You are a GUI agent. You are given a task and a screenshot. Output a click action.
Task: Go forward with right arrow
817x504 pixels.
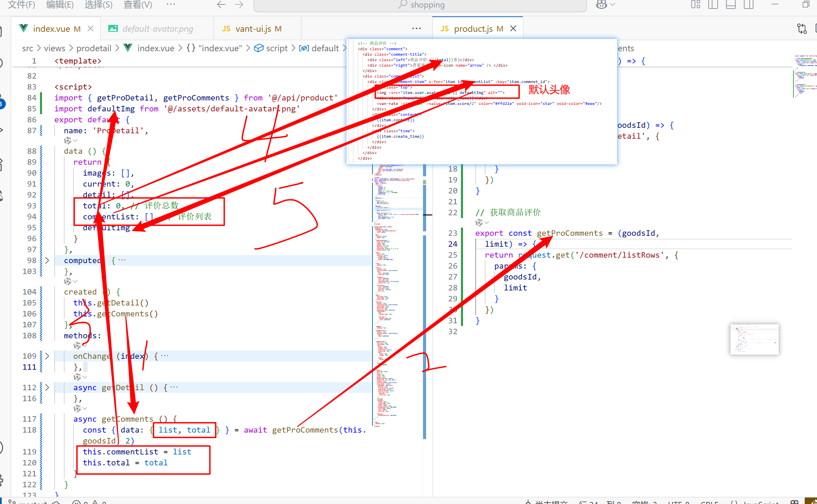[239, 4]
